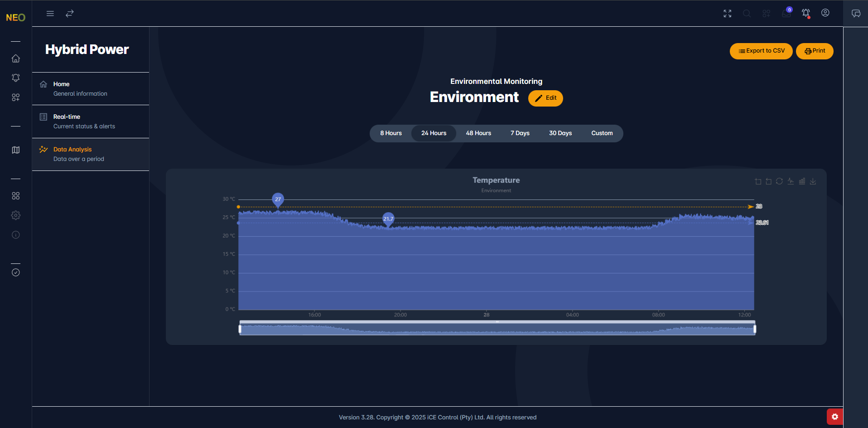The width and height of the screenshot is (868, 428).
Task: Switch to the 30 Days view
Action: pos(560,133)
